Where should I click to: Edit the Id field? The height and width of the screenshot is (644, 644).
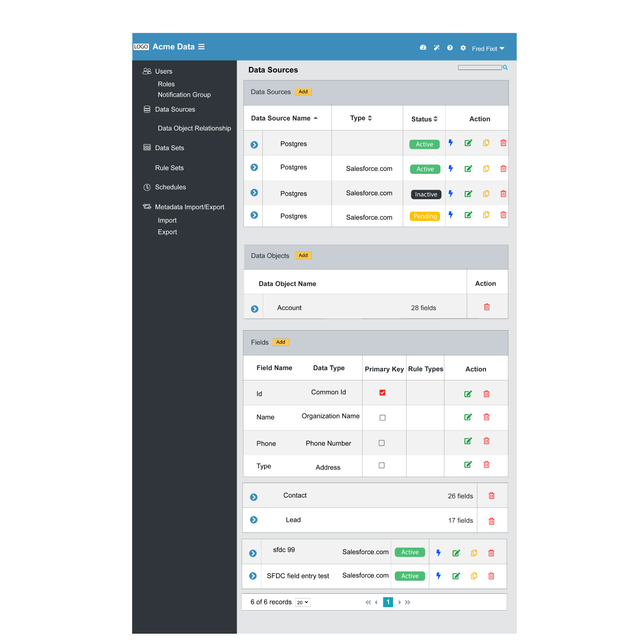coord(468,394)
